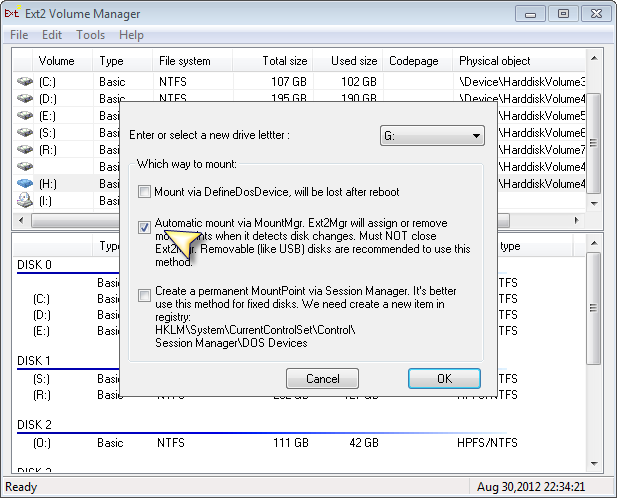The height and width of the screenshot is (498, 617).
Task: Select the D: drive icon in volume list
Action: click(25, 98)
